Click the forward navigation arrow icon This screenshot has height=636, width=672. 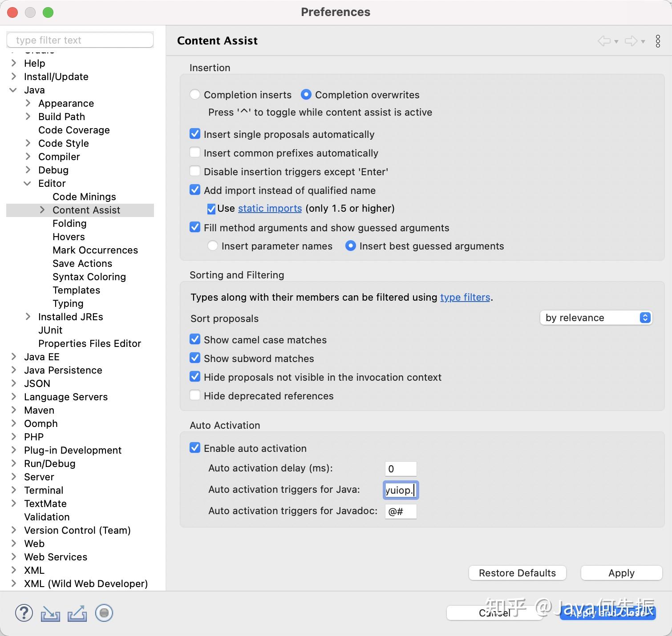click(x=631, y=41)
